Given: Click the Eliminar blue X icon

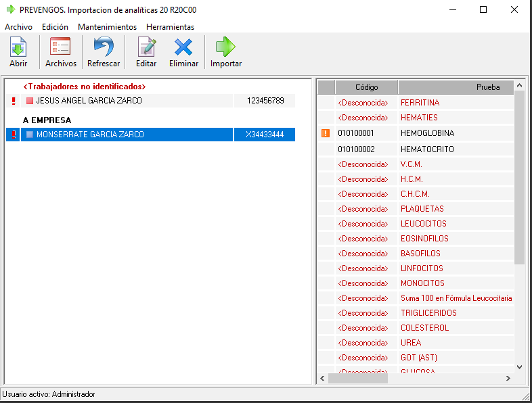Looking at the screenshot, I should (x=183, y=47).
